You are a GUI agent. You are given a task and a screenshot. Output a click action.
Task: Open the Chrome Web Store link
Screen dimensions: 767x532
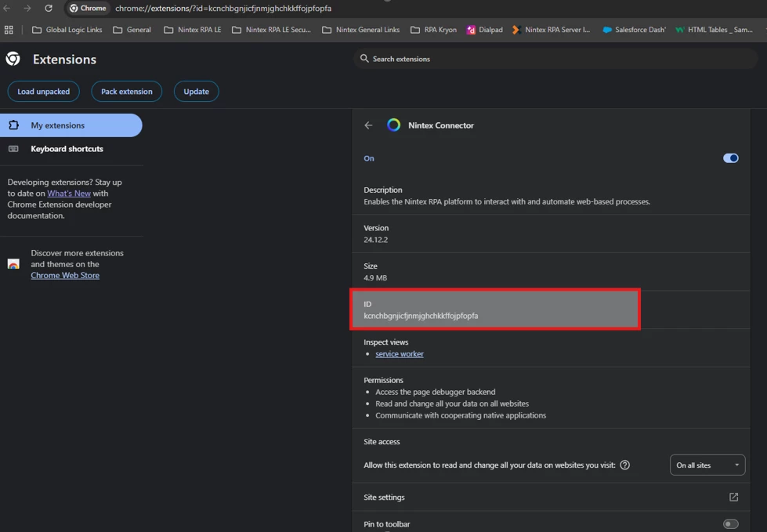click(65, 275)
